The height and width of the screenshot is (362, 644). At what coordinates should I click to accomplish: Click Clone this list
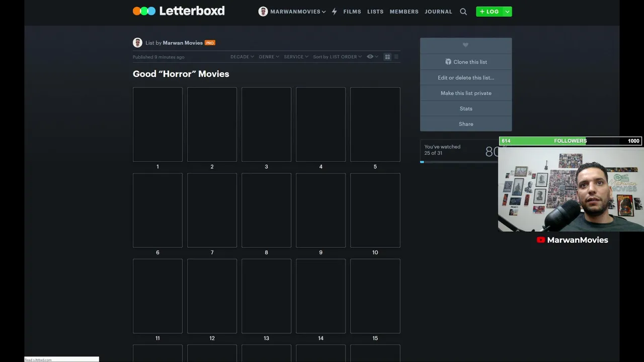(x=466, y=62)
